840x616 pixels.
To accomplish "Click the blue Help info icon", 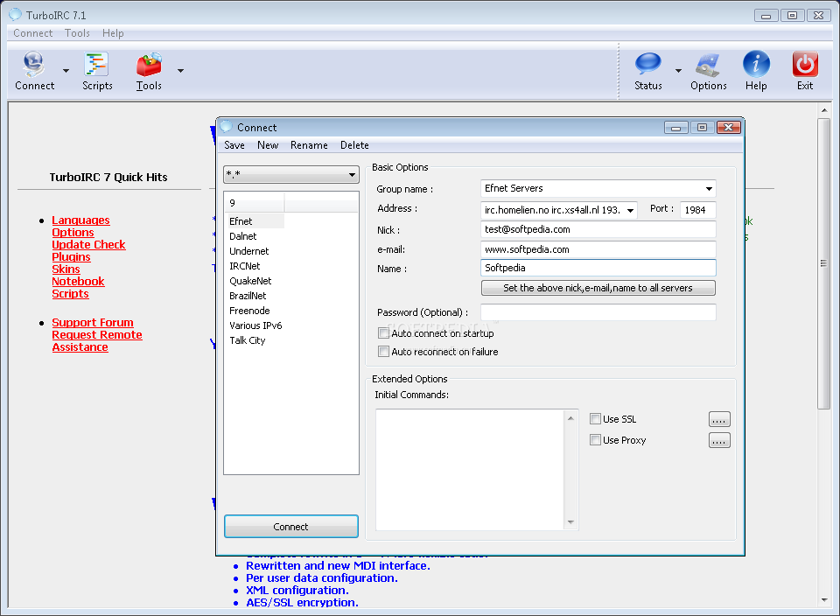I will (756, 64).
